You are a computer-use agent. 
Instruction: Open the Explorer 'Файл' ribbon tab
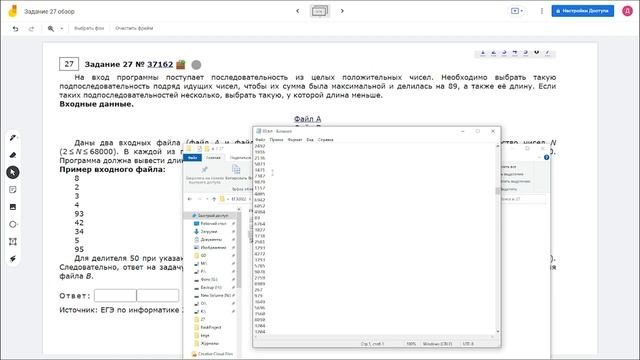pyautogui.click(x=192, y=158)
